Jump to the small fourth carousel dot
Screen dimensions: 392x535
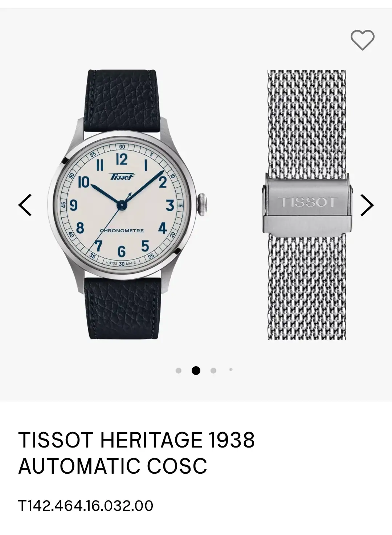pyautogui.click(x=231, y=370)
